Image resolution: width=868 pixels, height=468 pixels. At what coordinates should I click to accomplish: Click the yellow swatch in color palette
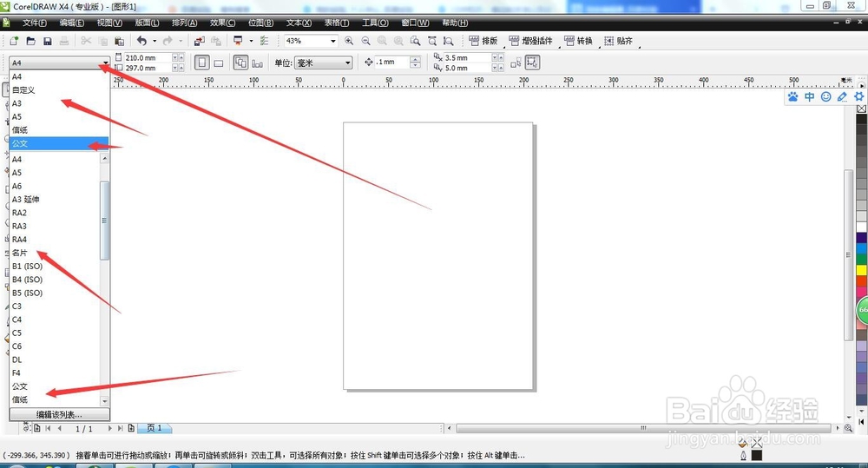coord(861,270)
